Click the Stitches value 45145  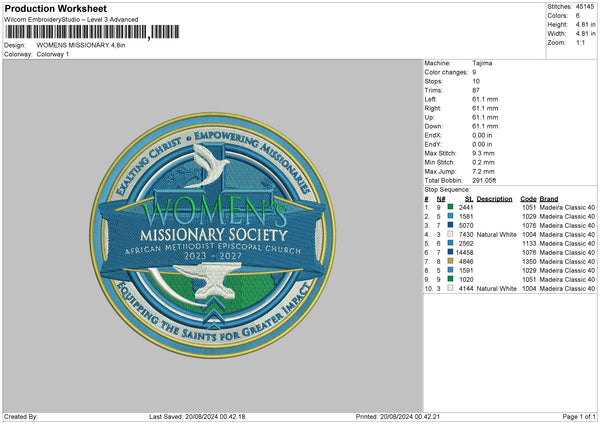point(585,7)
